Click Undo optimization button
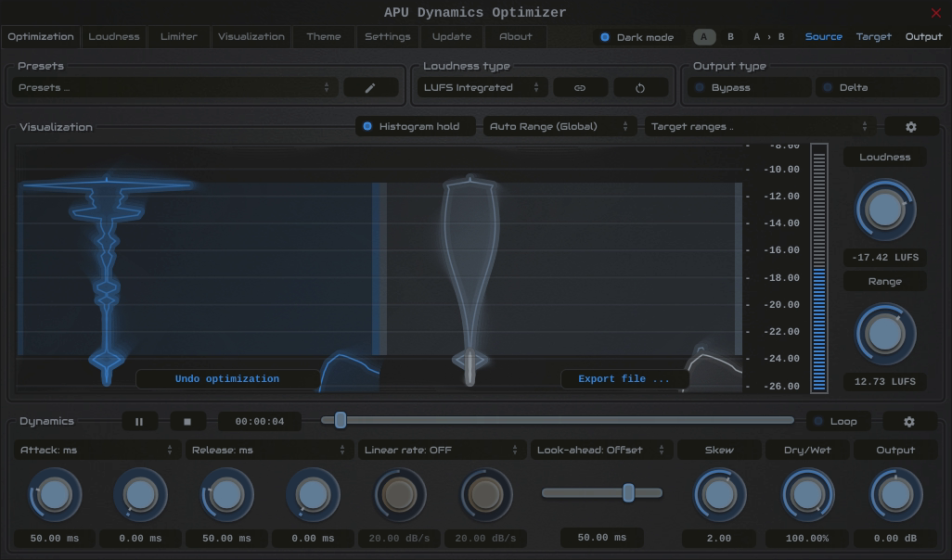This screenshot has height=560, width=952. click(x=227, y=379)
